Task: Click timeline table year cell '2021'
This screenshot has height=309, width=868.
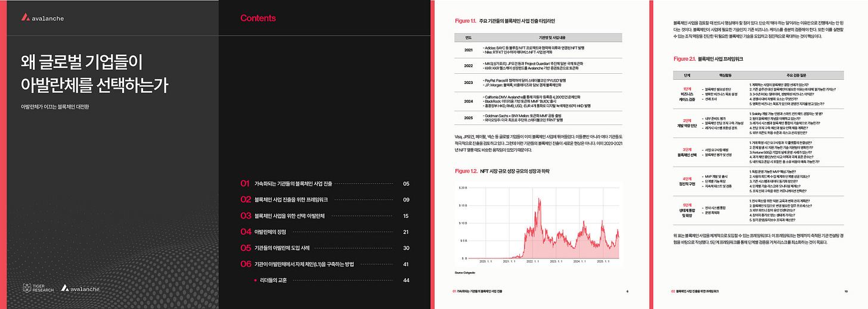Action: 469,50
